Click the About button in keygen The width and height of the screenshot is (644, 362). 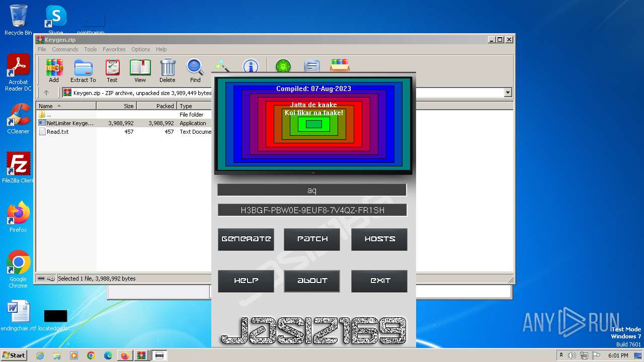click(x=312, y=281)
